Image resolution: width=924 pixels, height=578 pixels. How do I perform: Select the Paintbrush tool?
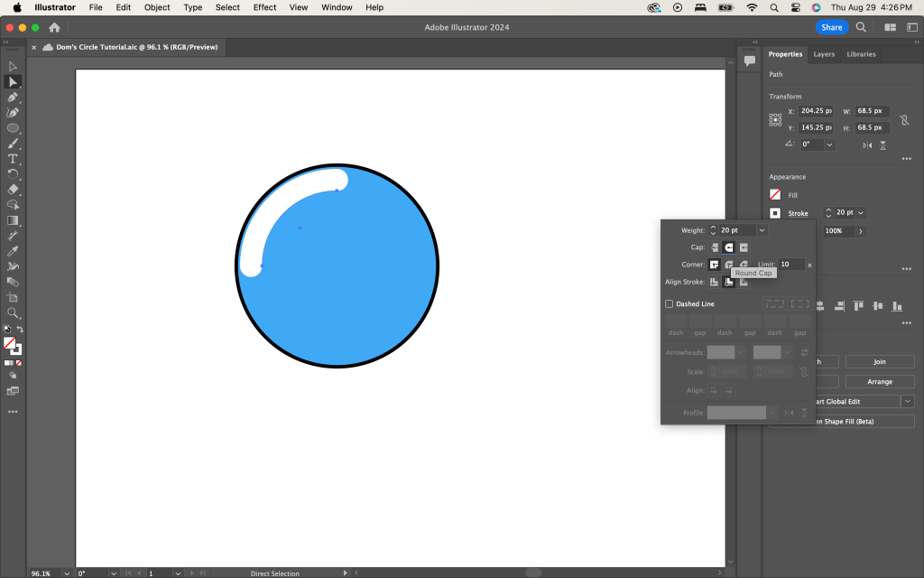click(13, 144)
